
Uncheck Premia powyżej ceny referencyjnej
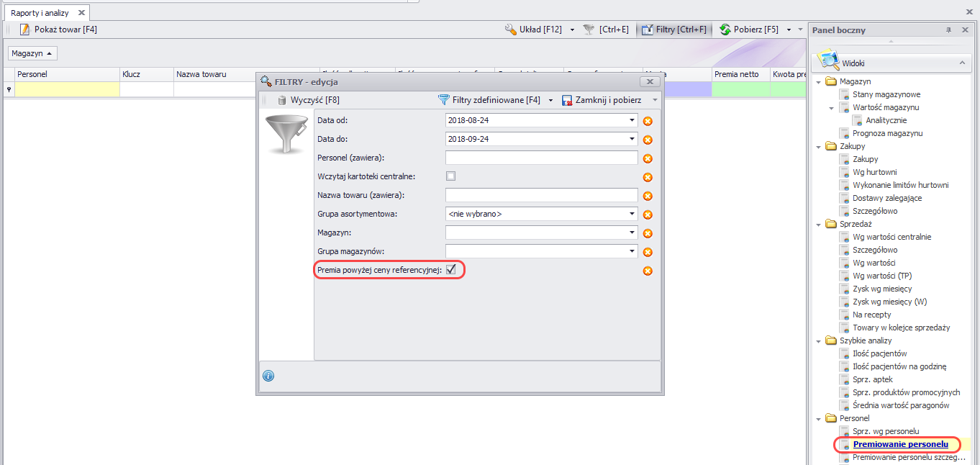(451, 269)
